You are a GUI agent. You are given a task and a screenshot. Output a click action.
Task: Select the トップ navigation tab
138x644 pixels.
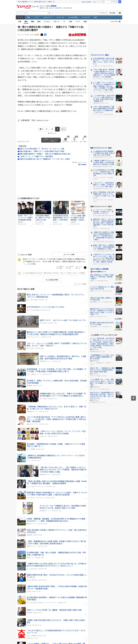pyautogui.click(x=20, y=17)
